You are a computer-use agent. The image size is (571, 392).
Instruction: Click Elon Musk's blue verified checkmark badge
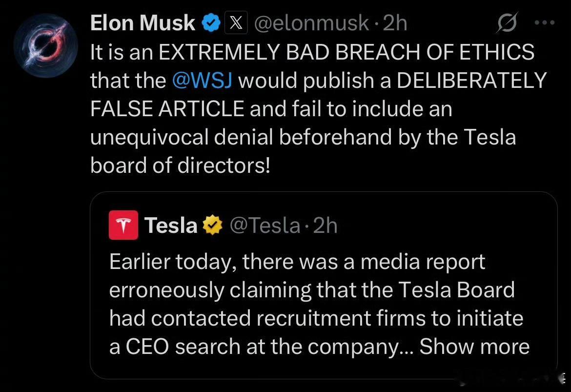[x=211, y=23]
